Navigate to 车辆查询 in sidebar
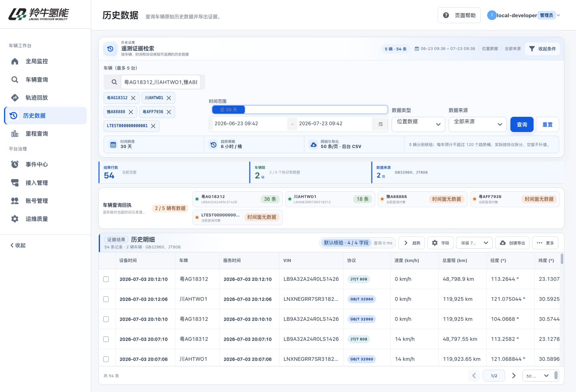Image resolution: width=576 pixels, height=392 pixels. (46, 80)
